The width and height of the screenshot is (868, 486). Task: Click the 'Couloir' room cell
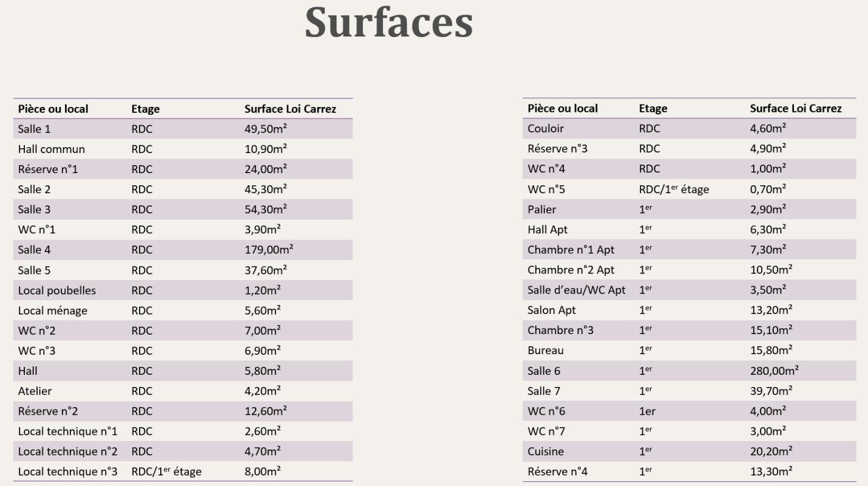click(546, 129)
